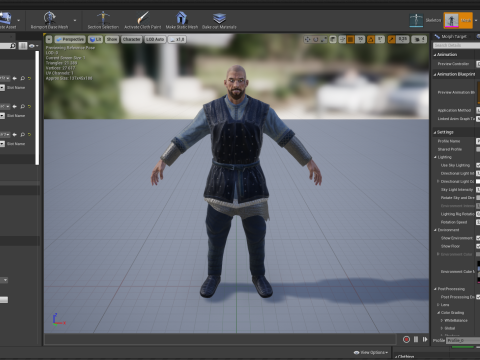Open the Morph Target tab
480x360 pixels.
[x=451, y=36]
